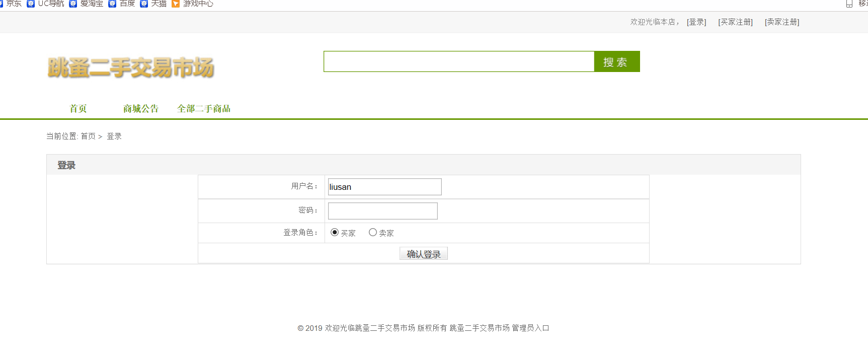Viewport: 868px width, 353px height.
Task: Focus the 密码 password field
Action: [x=382, y=211]
